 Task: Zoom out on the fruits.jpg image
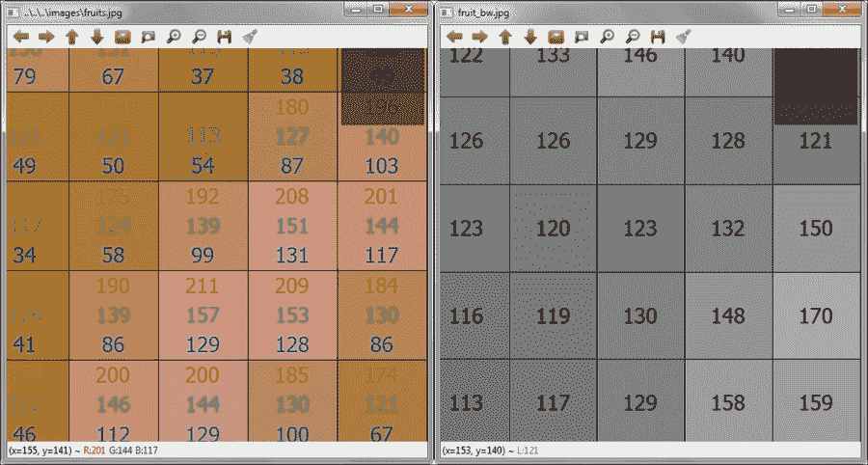199,37
